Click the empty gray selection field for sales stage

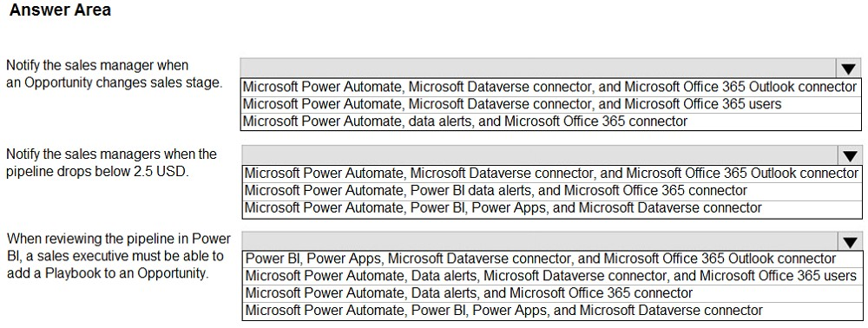pos(539,69)
